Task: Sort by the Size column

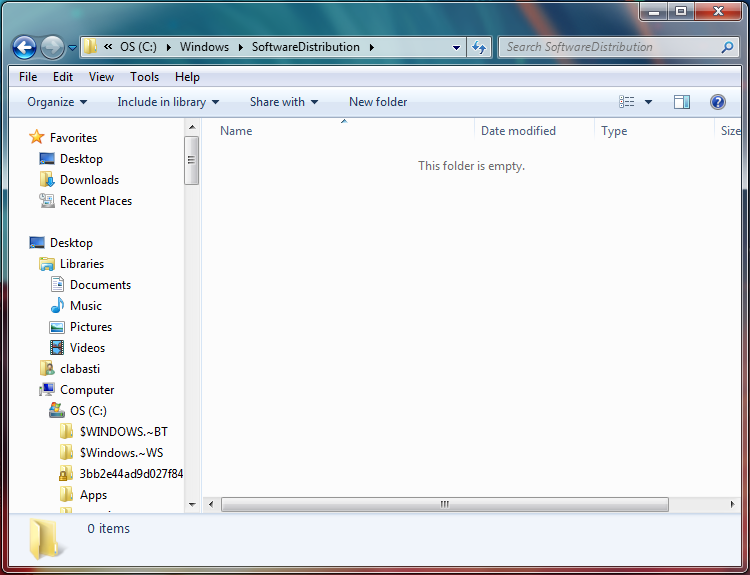Action: coord(730,131)
